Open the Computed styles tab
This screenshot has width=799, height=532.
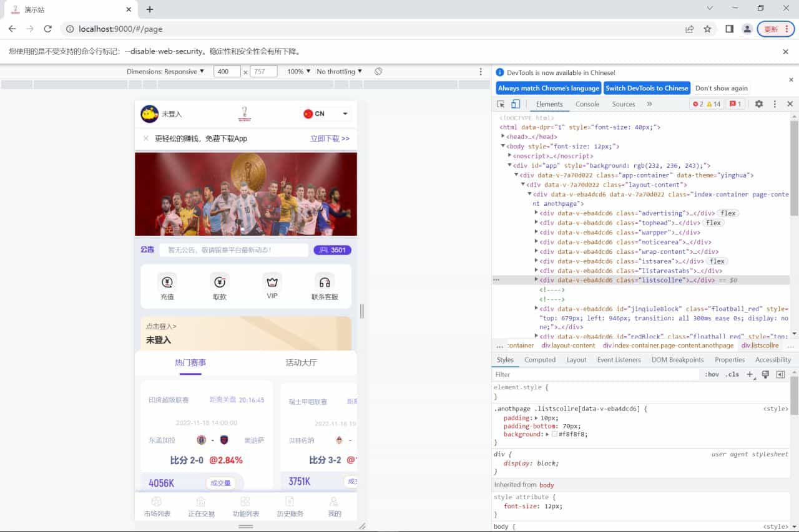[x=540, y=360]
